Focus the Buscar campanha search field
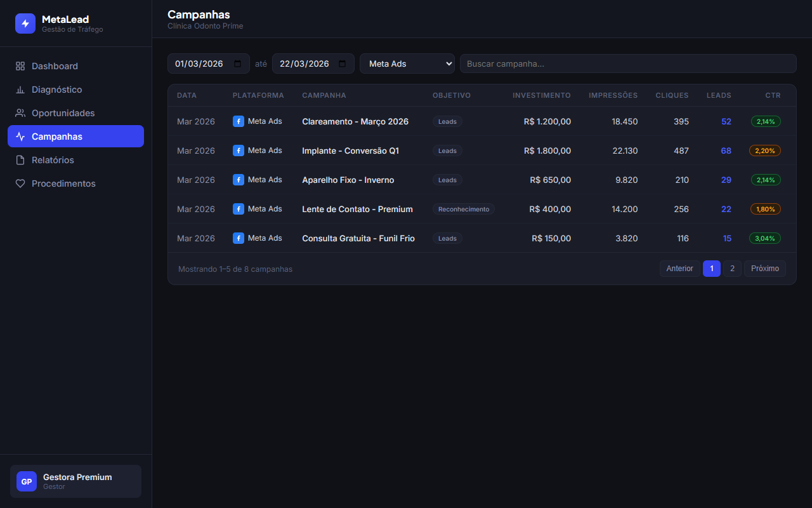This screenshot has height=508, width=812. click(627, 63)
